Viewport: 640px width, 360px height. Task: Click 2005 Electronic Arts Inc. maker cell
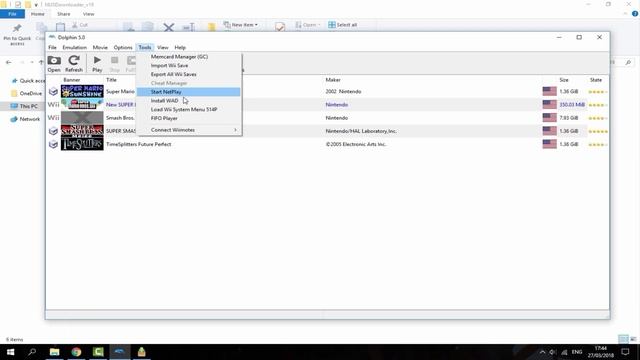(x=356, y=144)
